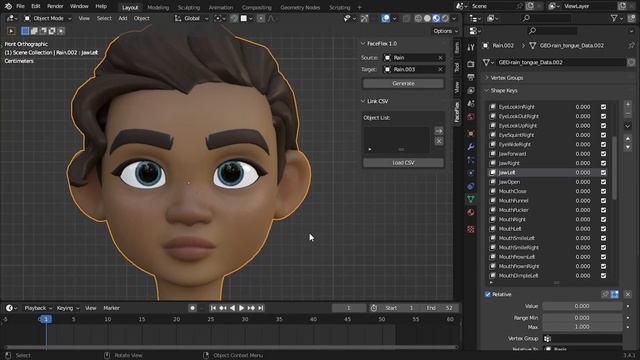The image size is (640, 360).
Task: Toggle the MouthClose shape key checkbox
Action: click(x=603, y=191)
